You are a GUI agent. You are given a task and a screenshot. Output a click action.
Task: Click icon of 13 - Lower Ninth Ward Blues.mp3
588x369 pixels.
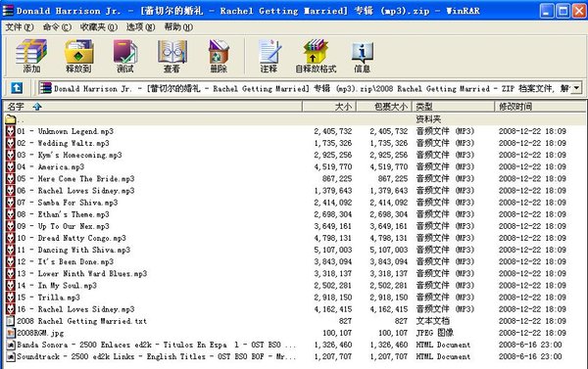point(11,273)
